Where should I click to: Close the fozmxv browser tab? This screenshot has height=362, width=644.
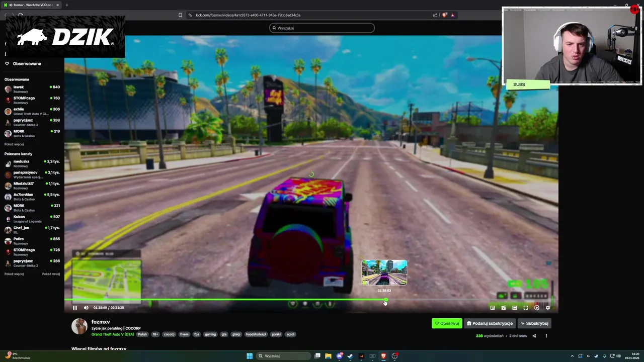[57, 5]
